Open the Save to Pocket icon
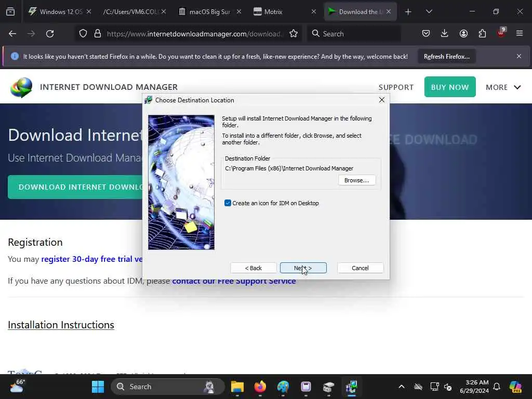This screenshot has height=399, width=532. tap(426, 34)
